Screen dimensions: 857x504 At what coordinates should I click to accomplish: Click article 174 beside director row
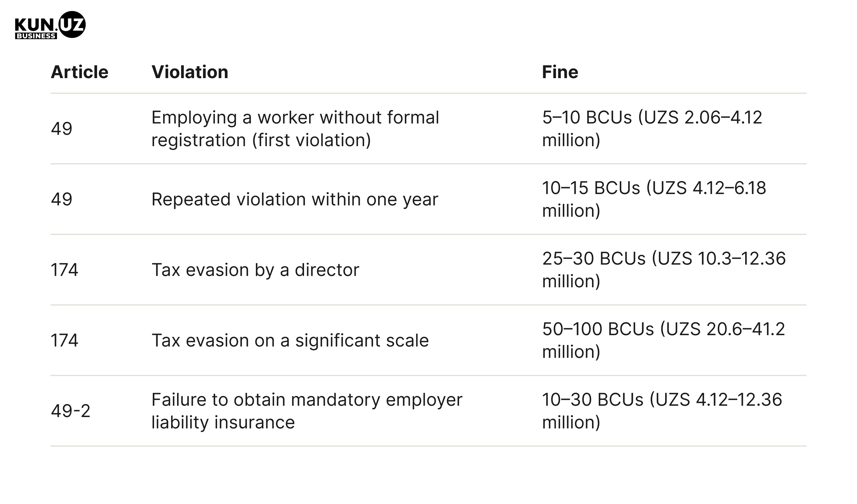pyautogui.click(x=65, y=270)
